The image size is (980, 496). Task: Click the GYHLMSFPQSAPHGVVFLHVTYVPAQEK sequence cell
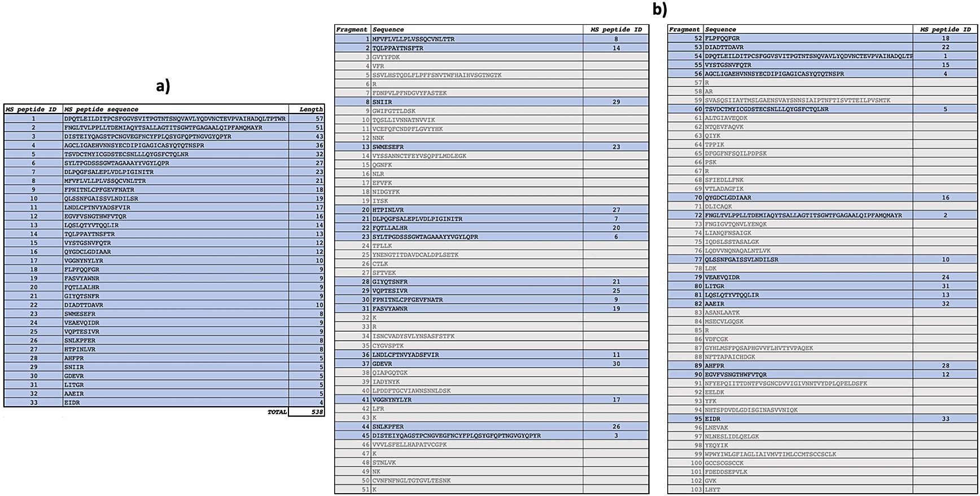pos(759,348)
